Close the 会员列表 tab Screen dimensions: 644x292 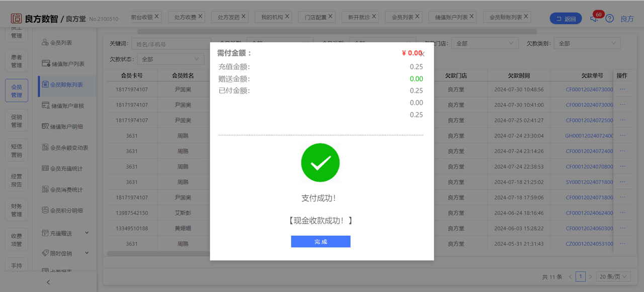pos(418,17)
